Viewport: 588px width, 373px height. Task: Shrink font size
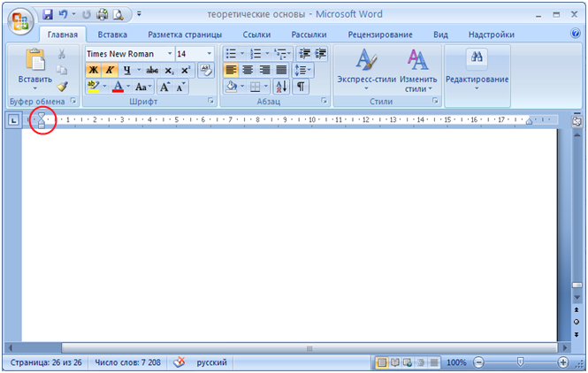click(180, 87)
